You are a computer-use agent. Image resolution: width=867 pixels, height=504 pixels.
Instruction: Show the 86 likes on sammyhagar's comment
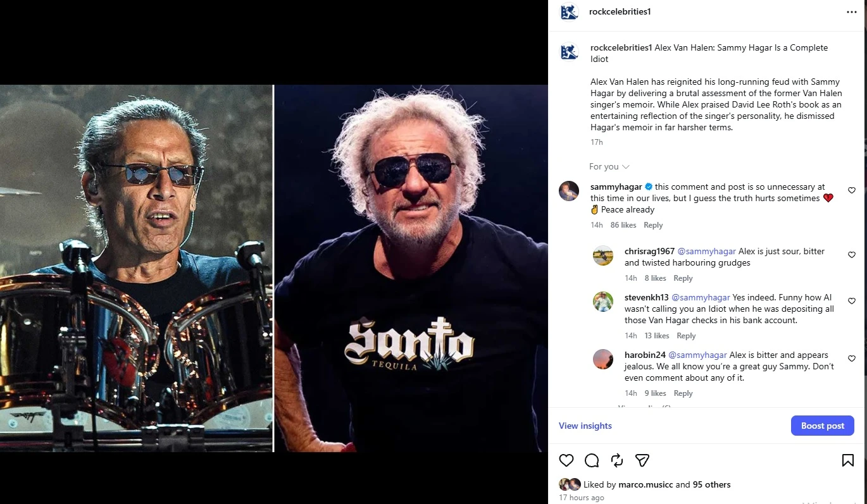click(x=623, y=225)
